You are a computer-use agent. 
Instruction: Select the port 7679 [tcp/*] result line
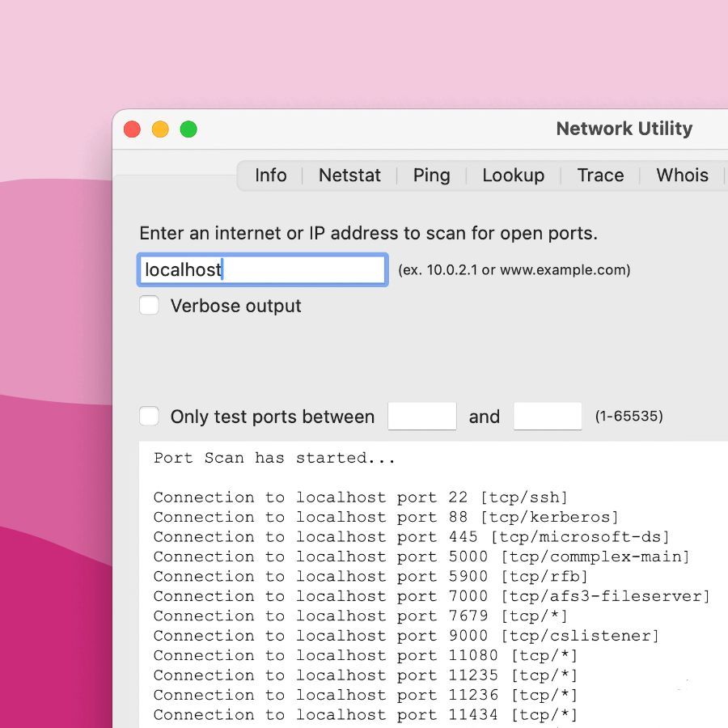point(360,616)
